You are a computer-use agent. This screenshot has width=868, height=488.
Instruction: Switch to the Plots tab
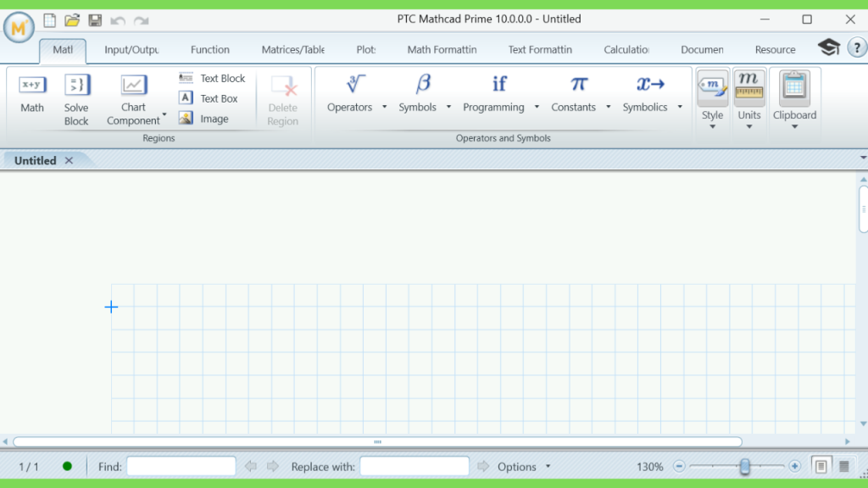click(366, 50)
